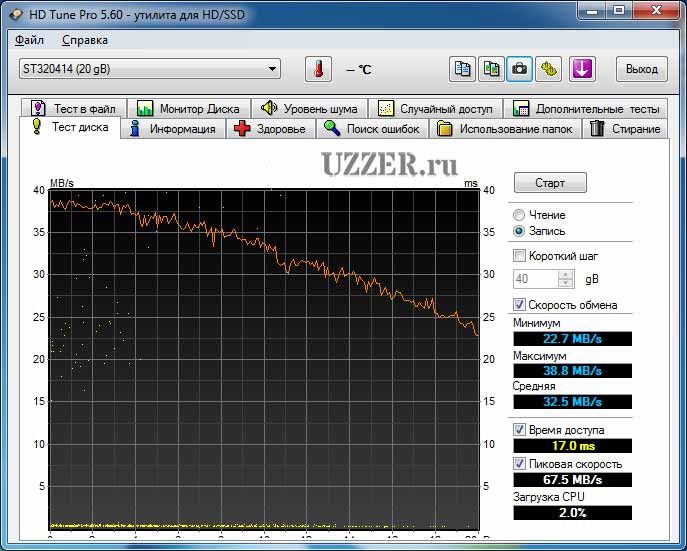Click the thermometer temperature icon

pyautogui.click(x=318, y=69)
